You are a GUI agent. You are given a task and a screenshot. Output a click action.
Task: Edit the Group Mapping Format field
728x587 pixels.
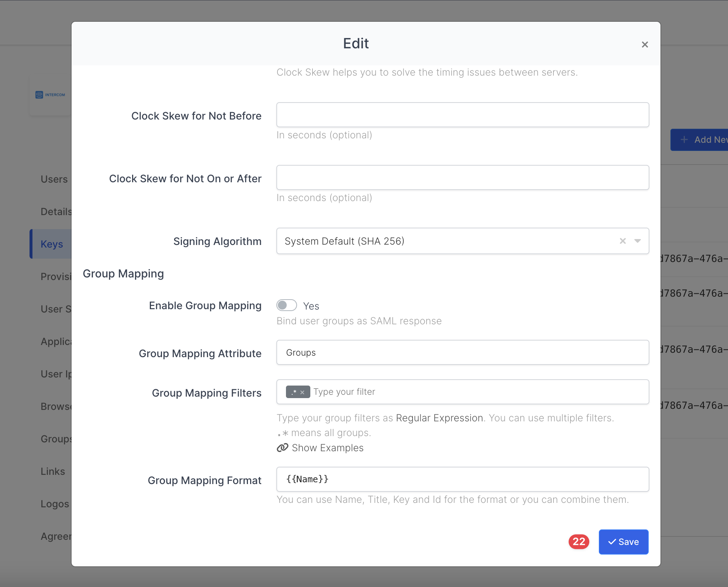462,479
